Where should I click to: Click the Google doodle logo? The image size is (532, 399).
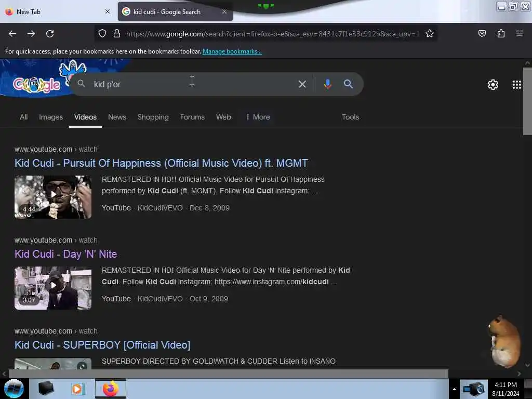coord(37,85)
